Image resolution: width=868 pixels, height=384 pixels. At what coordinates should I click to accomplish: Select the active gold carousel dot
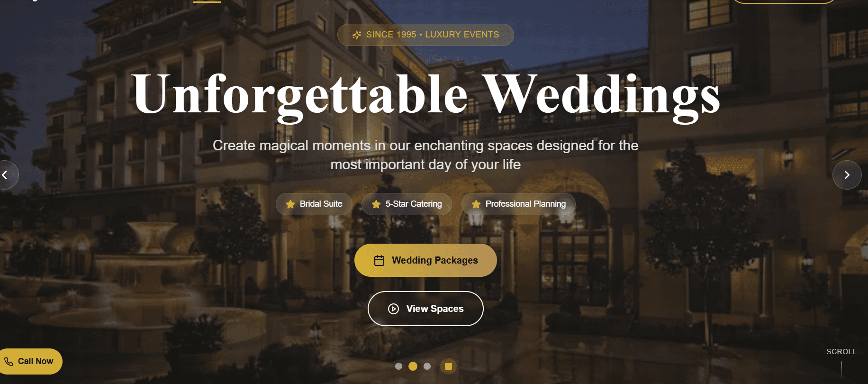point(413,366)
